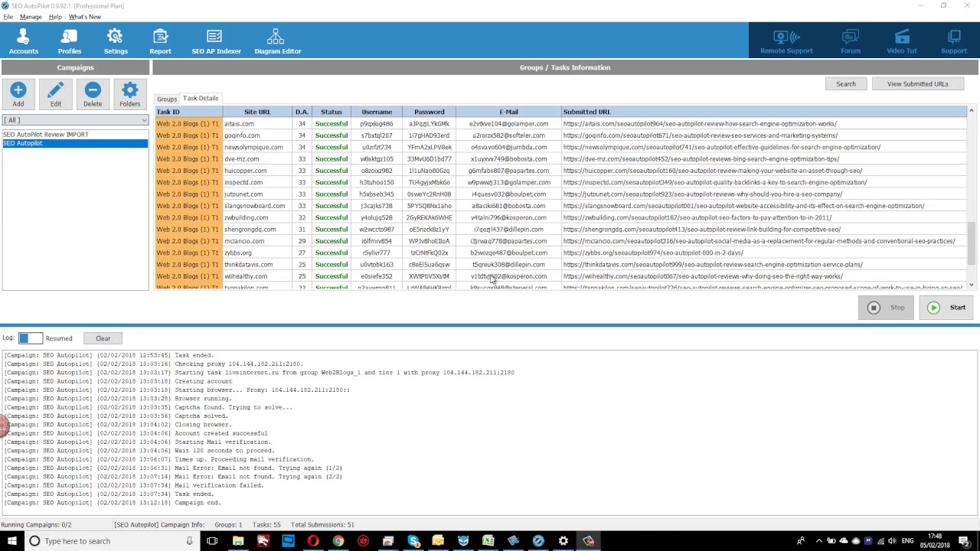The width and height of the screenshot is (980, 551).
Task: Select username p9qxkig486 cell
Action: click(377, 124)
